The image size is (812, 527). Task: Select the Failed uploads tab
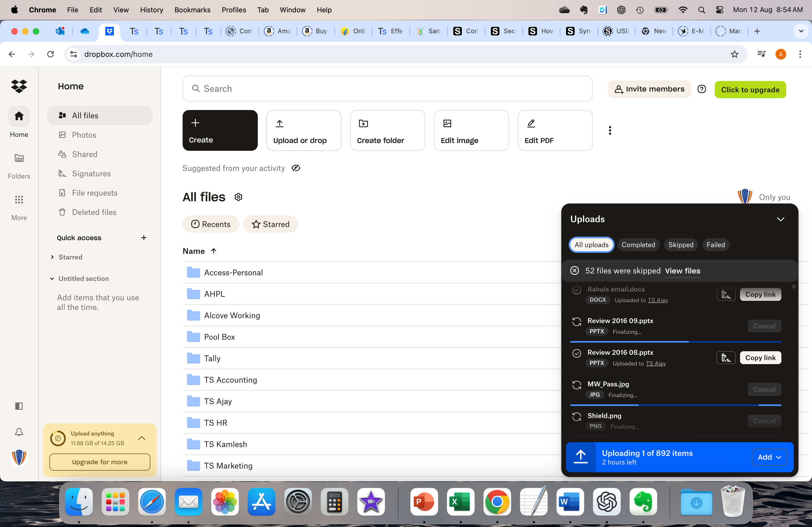pos(715,244)
